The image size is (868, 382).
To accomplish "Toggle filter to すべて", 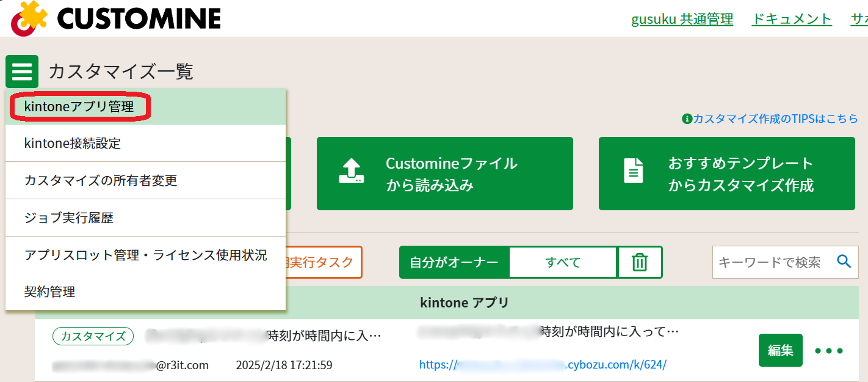I will point(563,262).
